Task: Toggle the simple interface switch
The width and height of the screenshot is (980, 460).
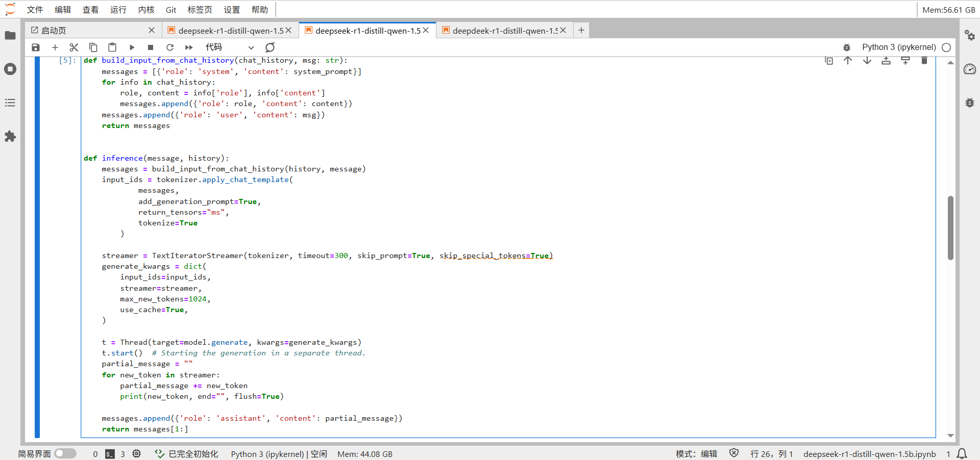Action: click(x=65, y=453)
